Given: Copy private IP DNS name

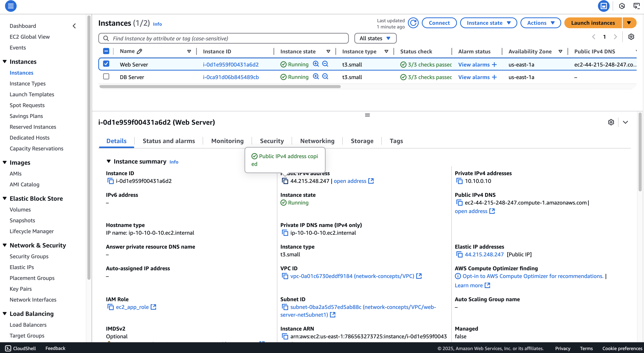Looking at the screenshot, I should (285, 233).
